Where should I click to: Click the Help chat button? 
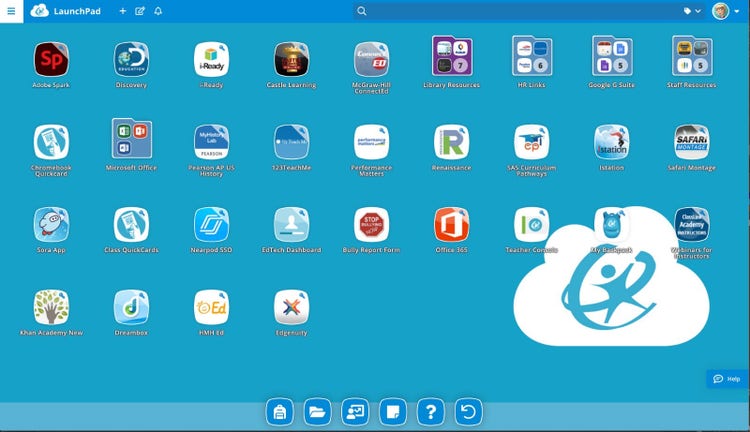727,379
